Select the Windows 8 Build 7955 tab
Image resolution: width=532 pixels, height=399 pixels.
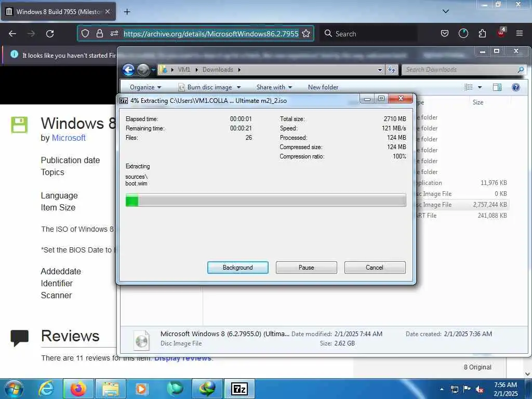pyautogui.click(x=58, y=11)
